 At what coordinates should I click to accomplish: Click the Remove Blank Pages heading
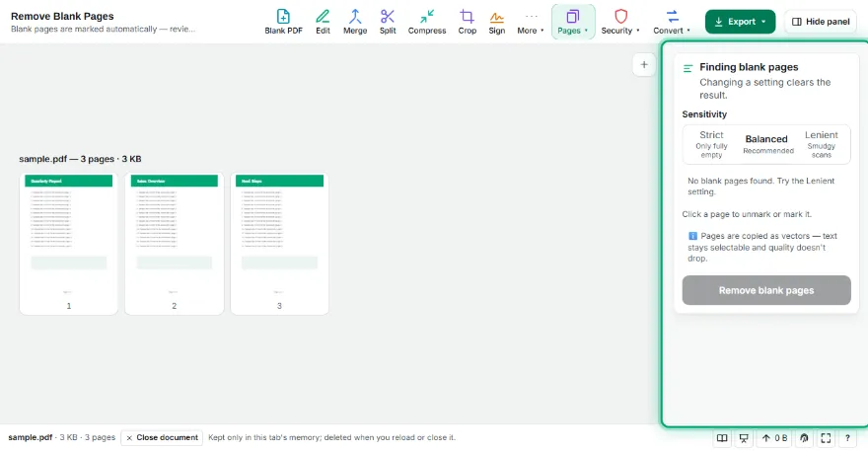(62, 16)
